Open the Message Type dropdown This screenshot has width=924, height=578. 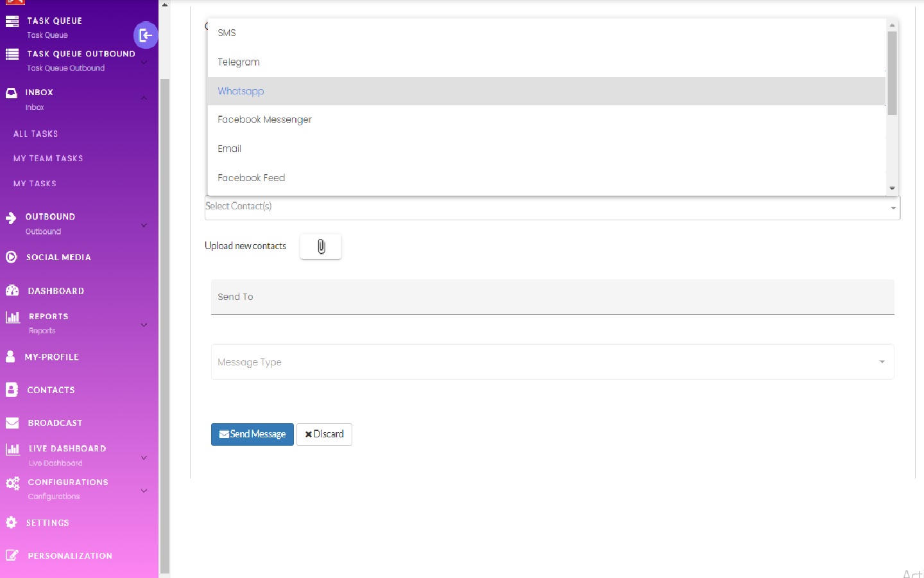552,362
